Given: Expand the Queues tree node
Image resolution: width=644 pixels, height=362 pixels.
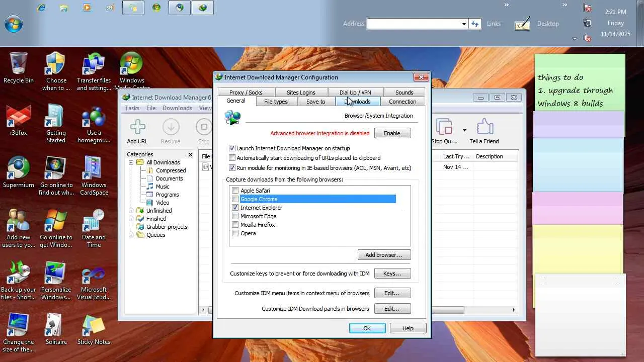Looking at the screenshot, I should point(131,235).
